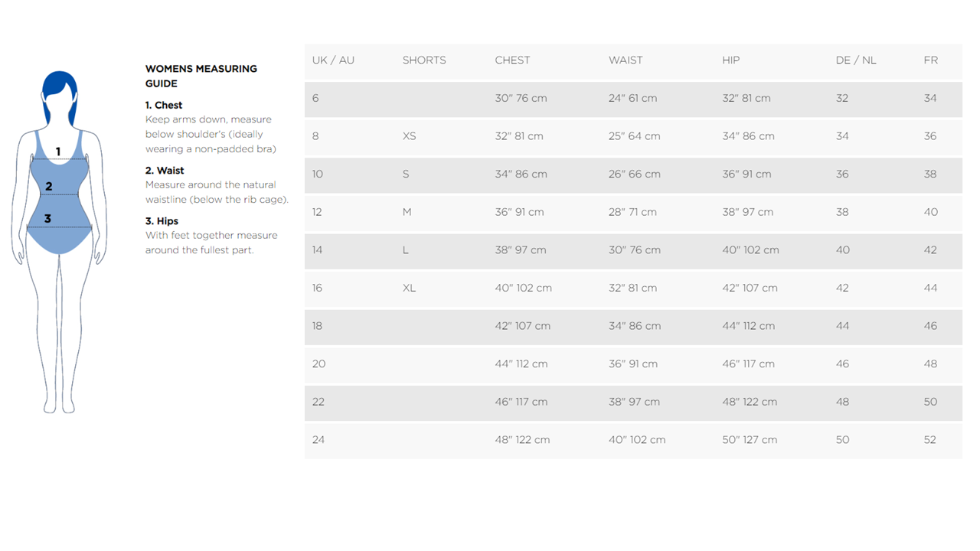Click the "DE / NL" column header
This screenshot has height=551, width=980.
tap(856, 60)
